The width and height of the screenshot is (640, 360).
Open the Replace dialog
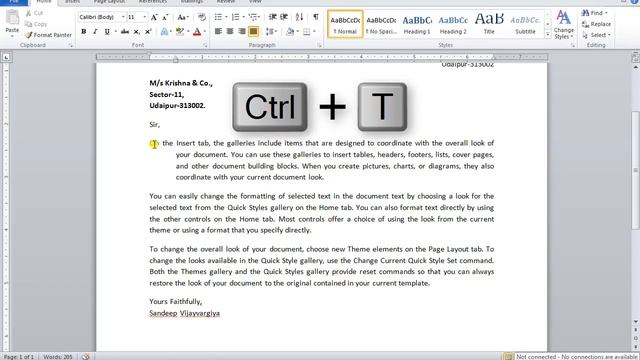click(x=596, y=24)
